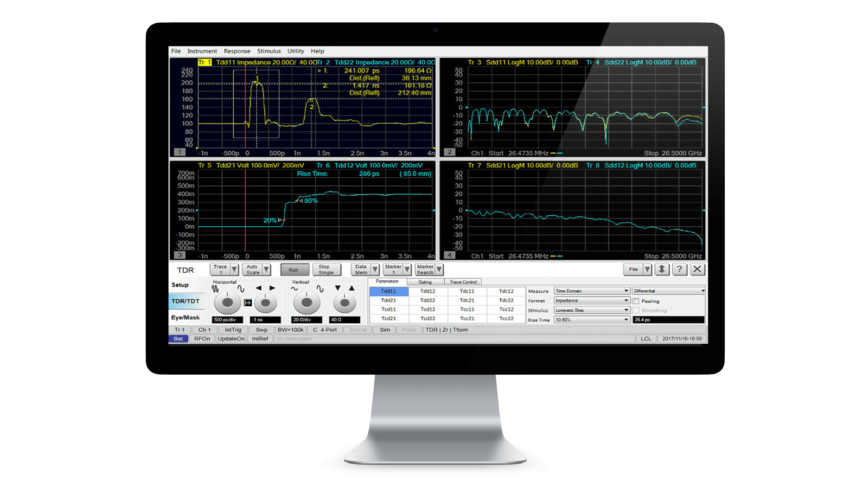This screenshot has width=868, height=488.
Task: Open the Rise Time 10-90% dropdown
Action: coord(592,320)
